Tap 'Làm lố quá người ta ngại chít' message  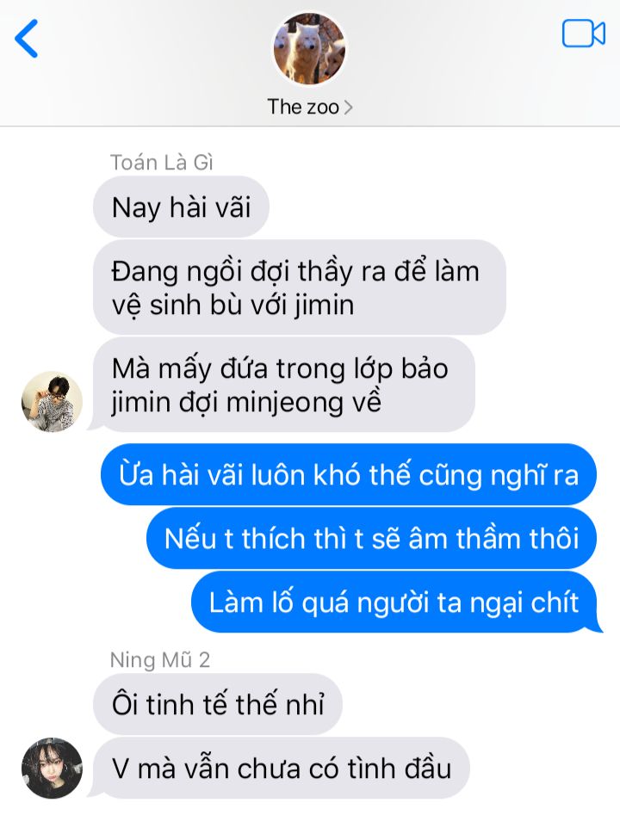(x=397, y=602)
